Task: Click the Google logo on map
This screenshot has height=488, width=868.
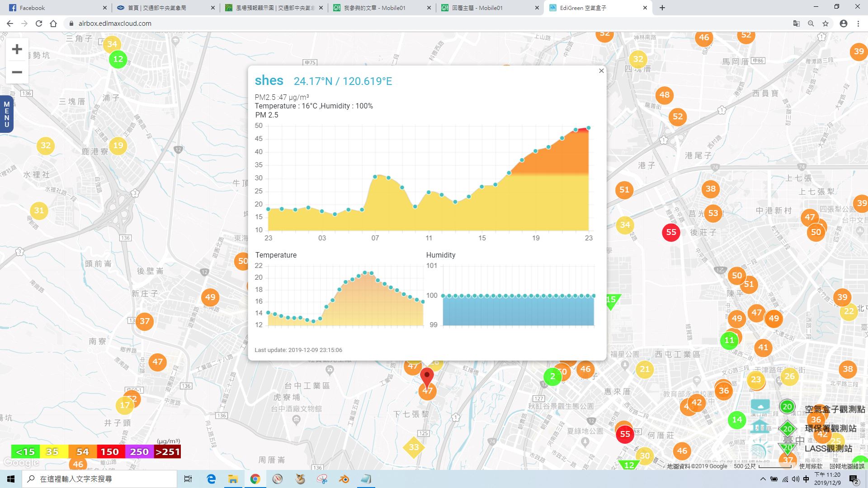Action: pos(21,463)
